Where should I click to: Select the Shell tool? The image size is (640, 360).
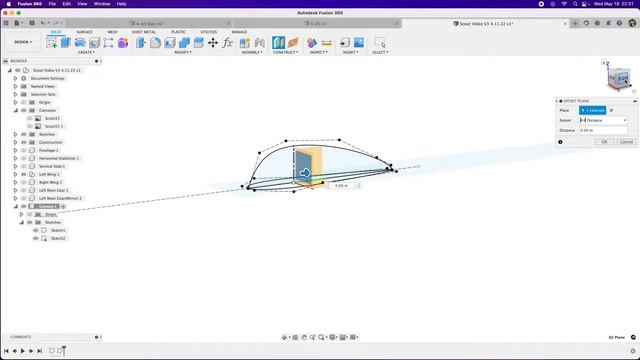click(x=170, y=42)
